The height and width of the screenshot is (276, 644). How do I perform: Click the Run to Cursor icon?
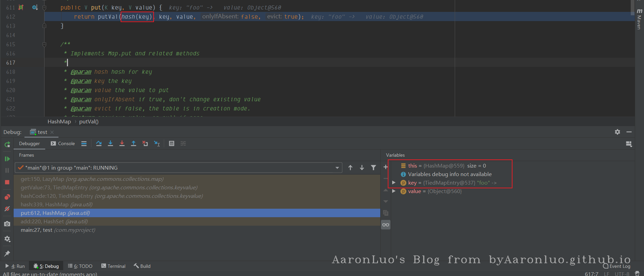(157, 143)
